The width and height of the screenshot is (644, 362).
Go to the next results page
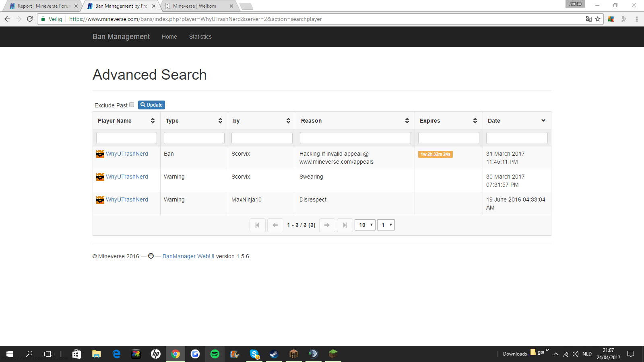(x=327, y=225)
